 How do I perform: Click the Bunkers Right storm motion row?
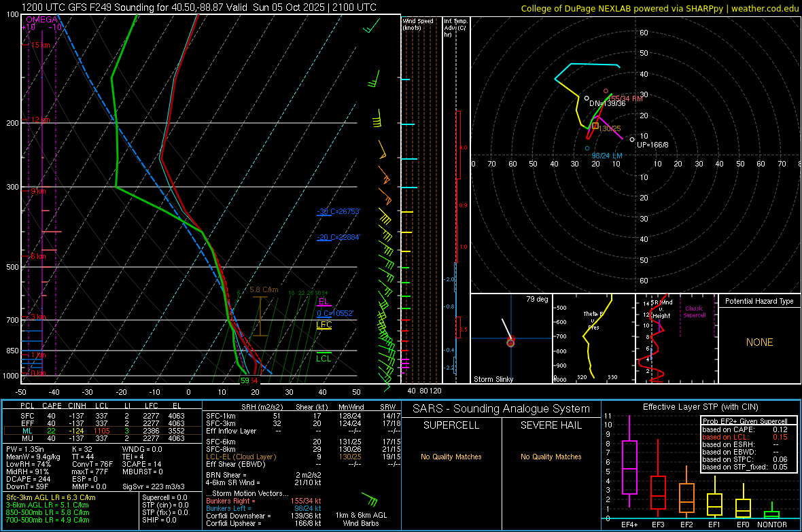[264, 501]
